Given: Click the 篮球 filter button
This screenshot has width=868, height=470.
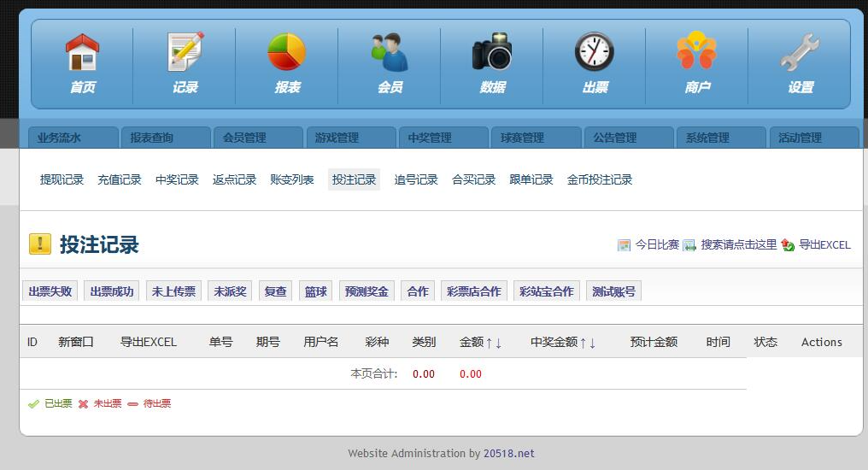Looking at the screenshot, I should tap(315, 291).
